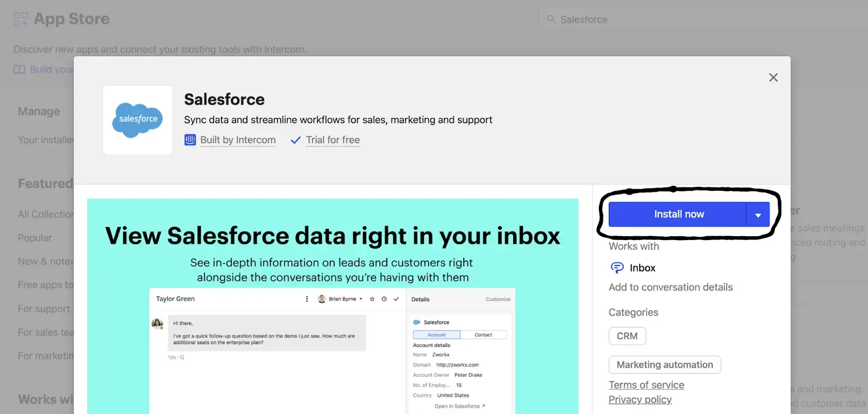This screenshot has width=868, height=414.
Task: Expand the Install now dropdown arrow
Action: pyautogui.click(x=758, y=215)
